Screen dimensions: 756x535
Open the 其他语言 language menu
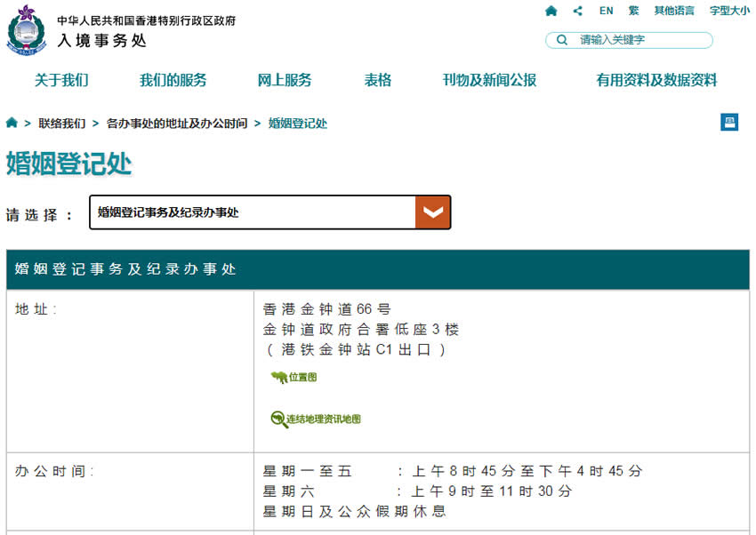point(674,11)
